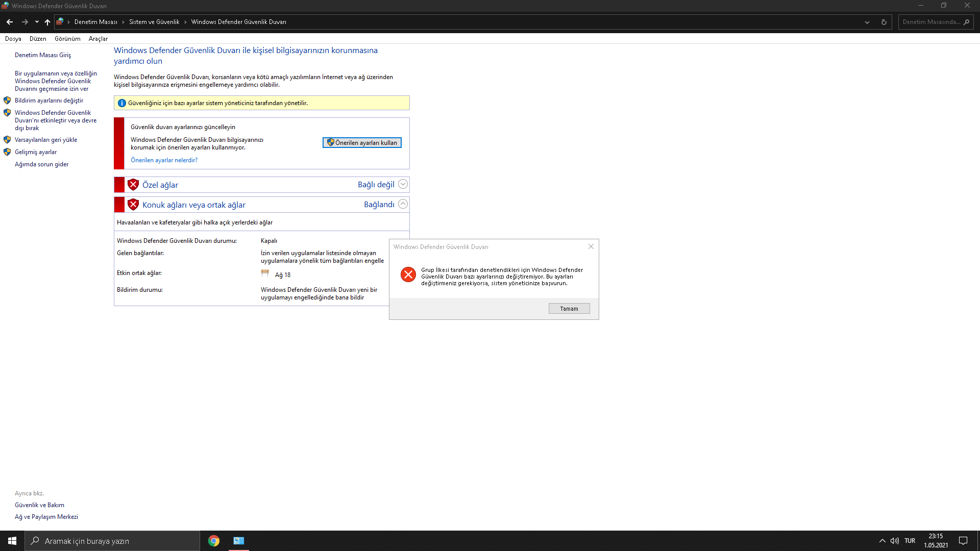Open Bildirim ayarlarını değiştir link
The height and width of the screenshot is (551, 980).
tap(49, 101)
